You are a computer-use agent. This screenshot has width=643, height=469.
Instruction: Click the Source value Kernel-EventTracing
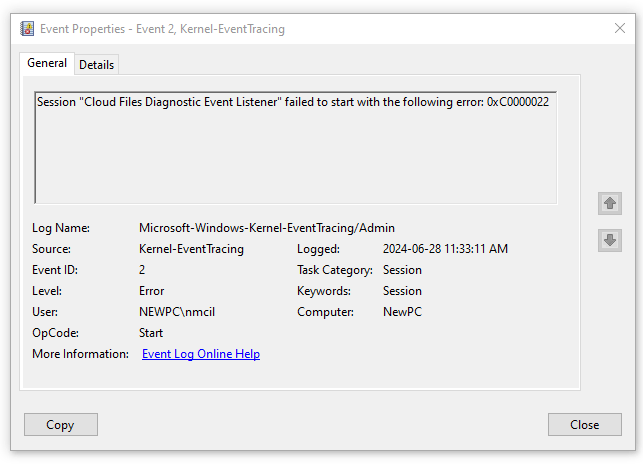point(192,249)
